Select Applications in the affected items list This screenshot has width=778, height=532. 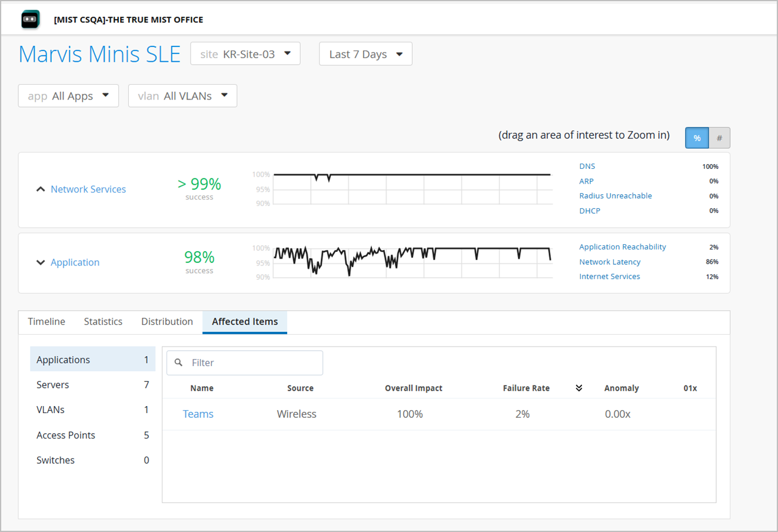[92, 359]
